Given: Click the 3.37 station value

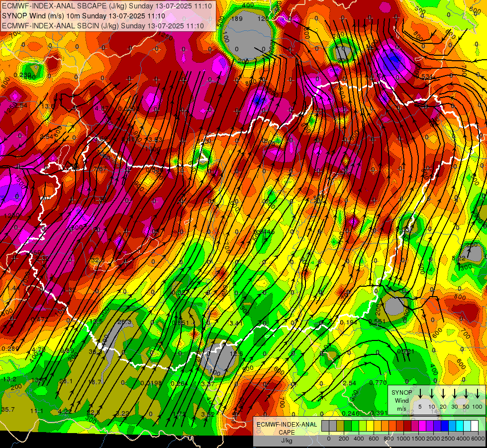Looking at the screenshot, I should click(207, 384).
